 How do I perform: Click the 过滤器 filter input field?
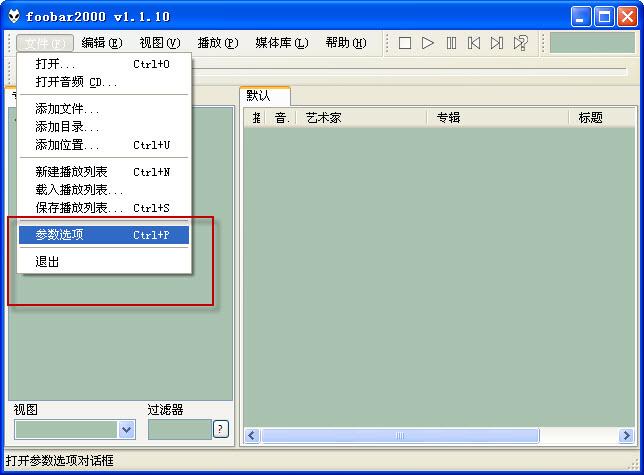pos(179,430)
